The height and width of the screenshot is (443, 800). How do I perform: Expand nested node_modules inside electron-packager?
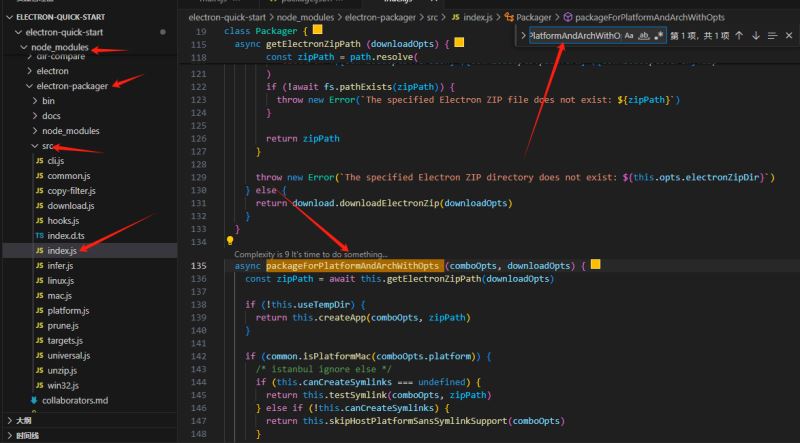(x=35, y=131)
